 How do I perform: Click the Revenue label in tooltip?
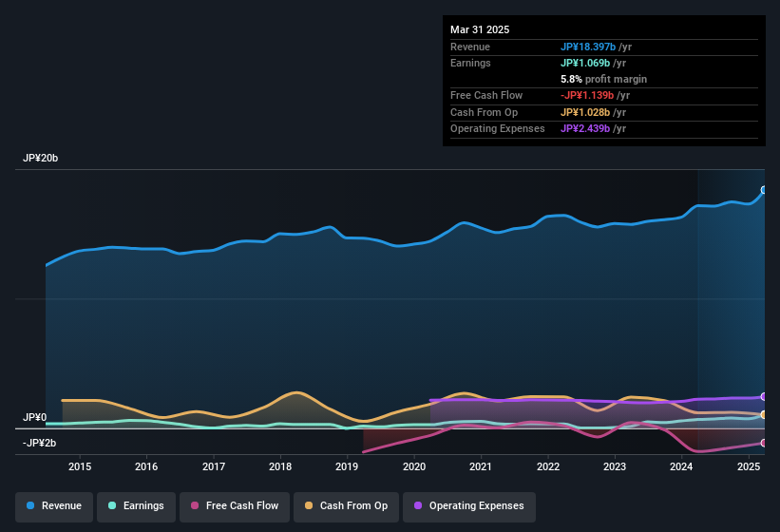pos(470,47)
